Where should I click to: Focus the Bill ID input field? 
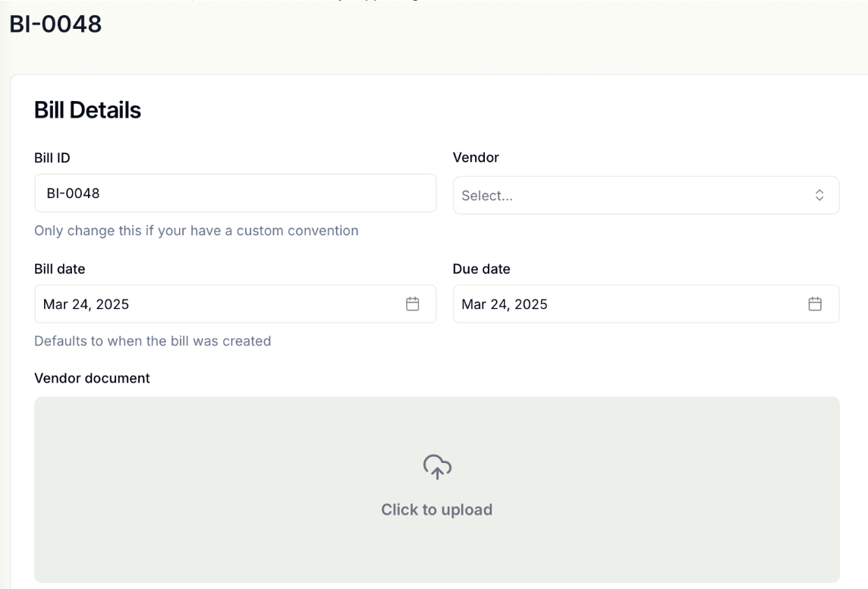(235, 194)
